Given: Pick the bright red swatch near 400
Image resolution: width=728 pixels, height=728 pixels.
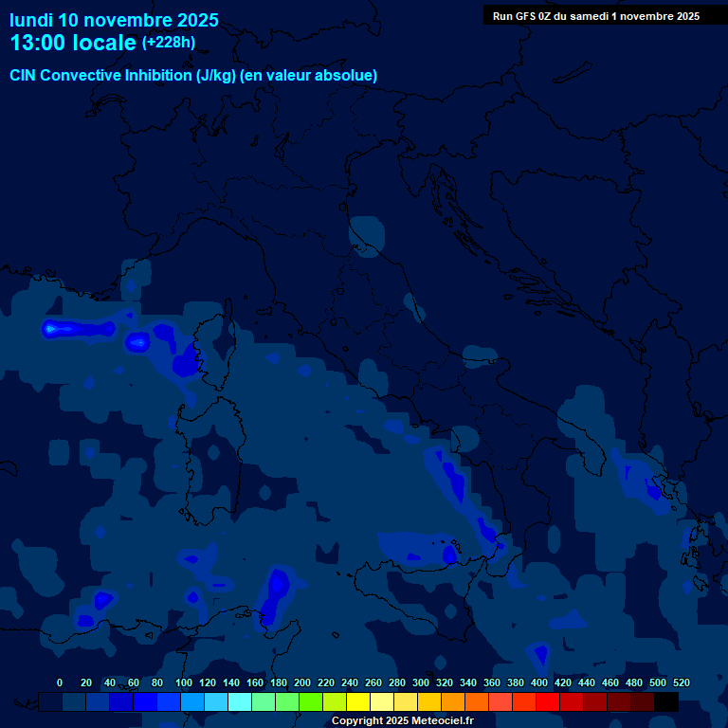Looking at the screenshot, I should coord(548,702).
